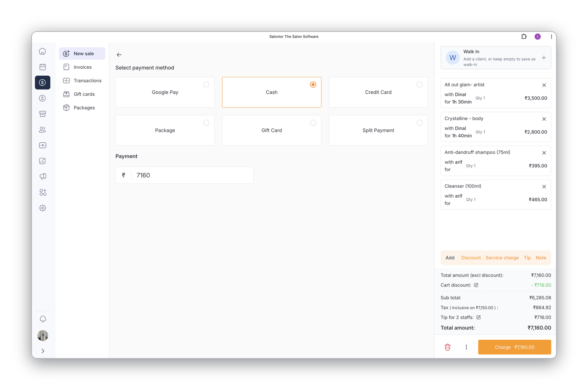The image size is (588, 390).
Task: Delete the sale with the red trash icon
Action: tap(447, 347)
